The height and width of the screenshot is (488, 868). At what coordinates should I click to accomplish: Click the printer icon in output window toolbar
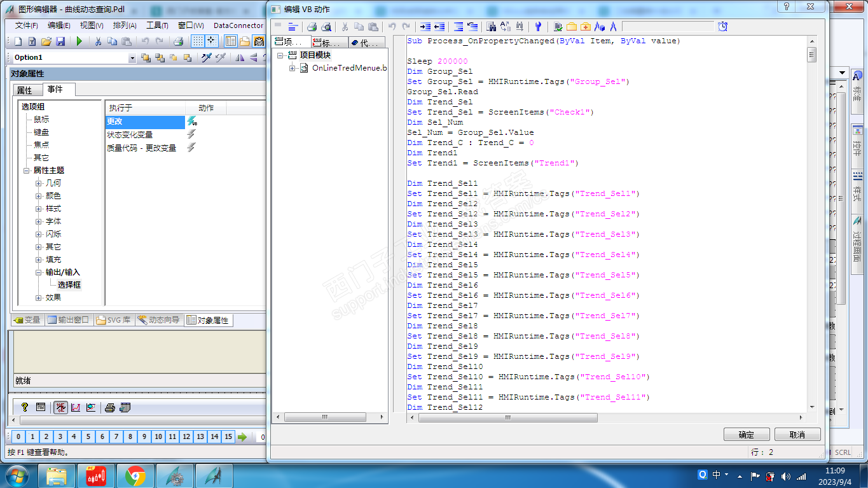110,407
